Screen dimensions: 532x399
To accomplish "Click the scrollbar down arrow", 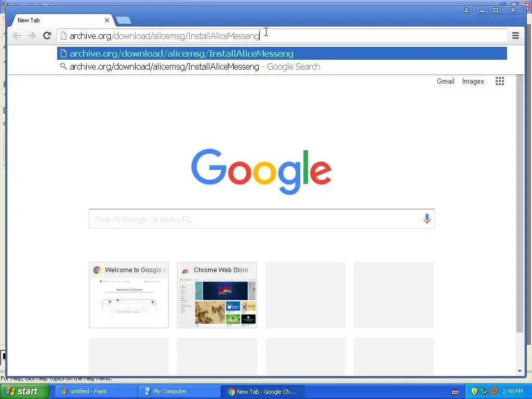I will click(x=520, y=371).
